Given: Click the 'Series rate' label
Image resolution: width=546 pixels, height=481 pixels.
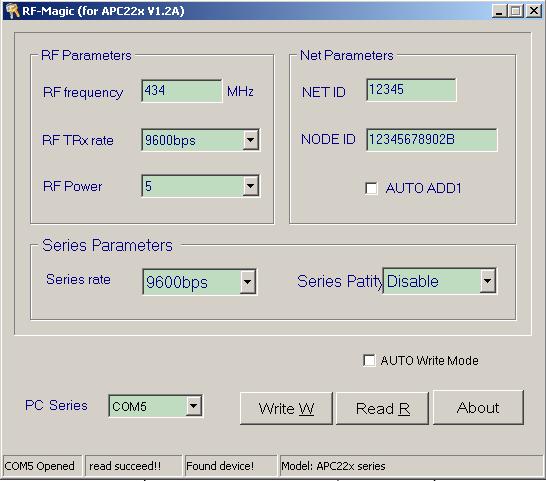Looking at the screenshot, I should click(x=78, y=279).
